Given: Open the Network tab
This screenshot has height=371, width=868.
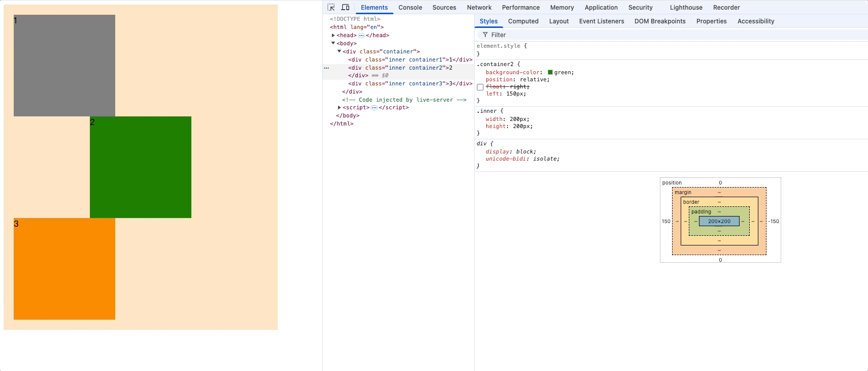Looking at the screenshot, I should (479, 7).
